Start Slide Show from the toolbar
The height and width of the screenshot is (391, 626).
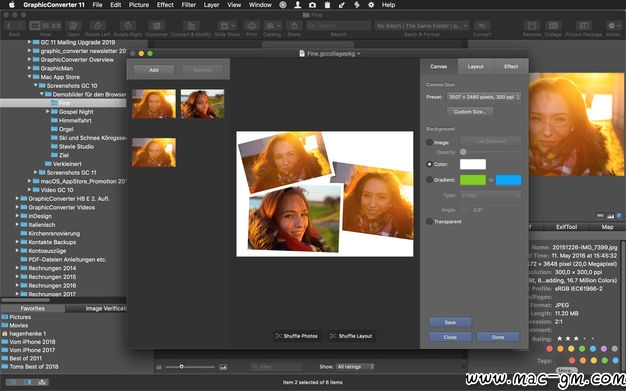(x=227, y=26)
